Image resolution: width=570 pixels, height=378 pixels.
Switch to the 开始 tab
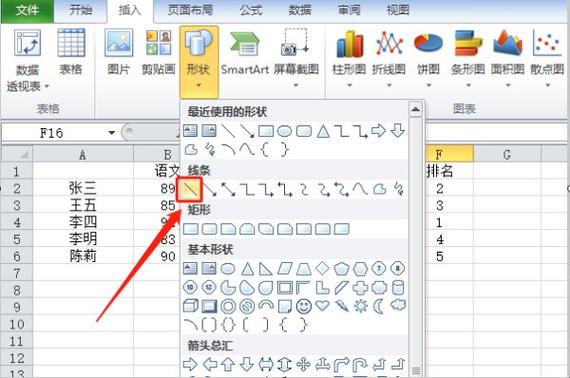click(81, 10)
